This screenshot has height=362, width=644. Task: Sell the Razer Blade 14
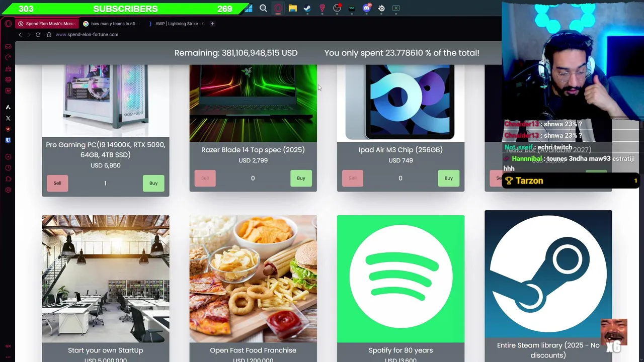click(205, 178)
